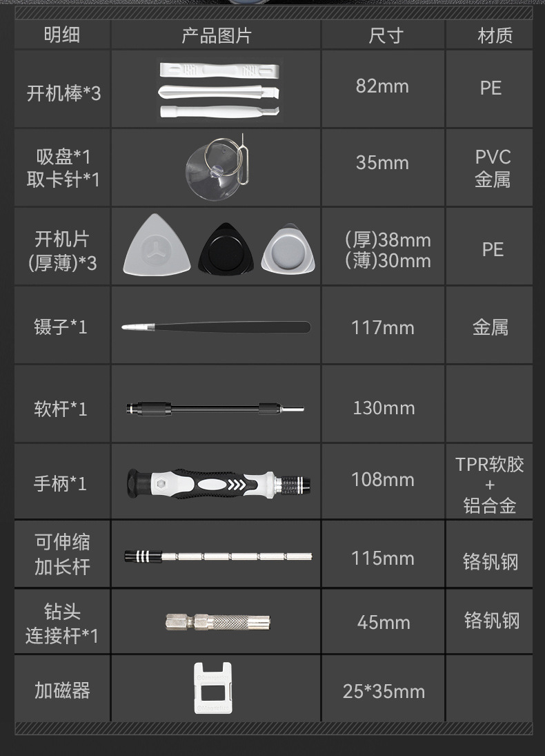Select the 117mm size cell
Viewport: 545px width, 756px height.
pyautogui.click(x=383, y=325)
